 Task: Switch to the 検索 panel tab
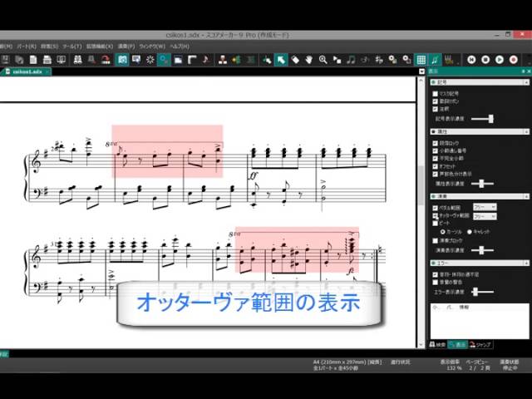pyautogui.click(x=437, y=345)
